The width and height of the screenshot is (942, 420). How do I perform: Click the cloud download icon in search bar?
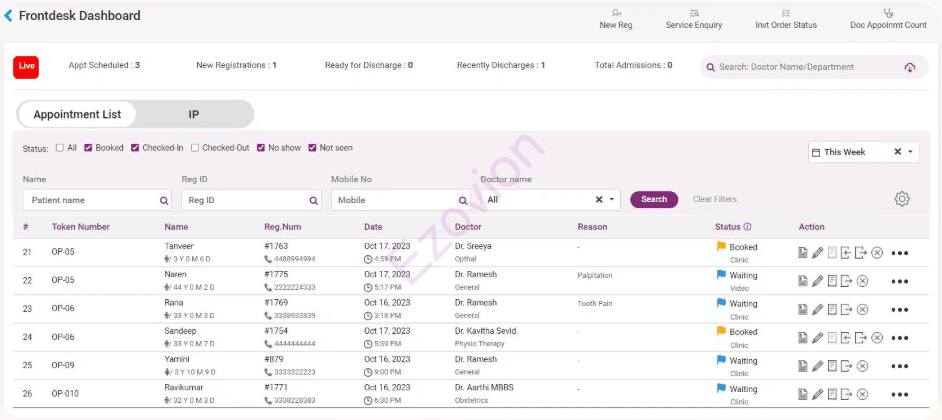coord(909,67)
